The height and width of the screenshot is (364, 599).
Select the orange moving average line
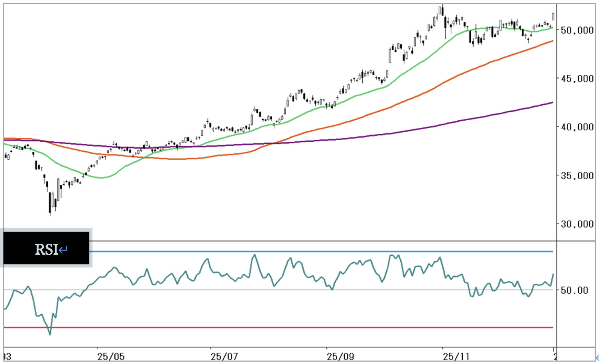[x=414, y=96]
